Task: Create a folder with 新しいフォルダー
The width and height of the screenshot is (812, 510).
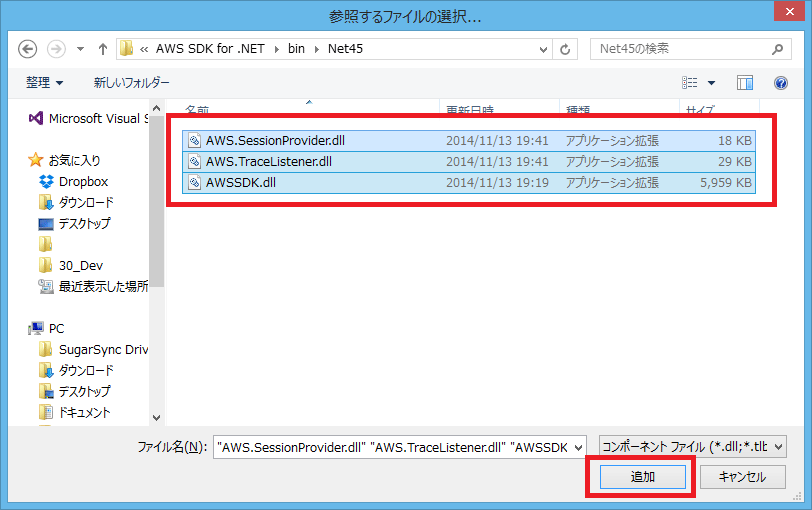Action: tap(132, 82)
